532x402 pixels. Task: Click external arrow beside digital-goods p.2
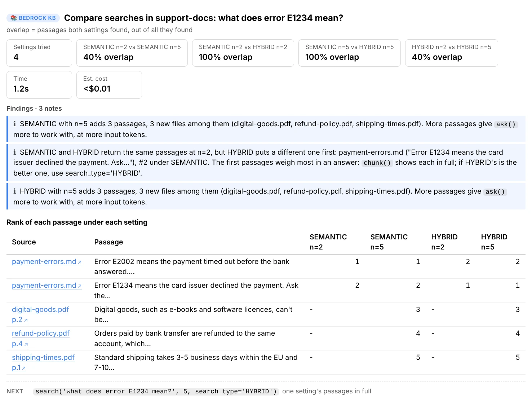point(26,320)
